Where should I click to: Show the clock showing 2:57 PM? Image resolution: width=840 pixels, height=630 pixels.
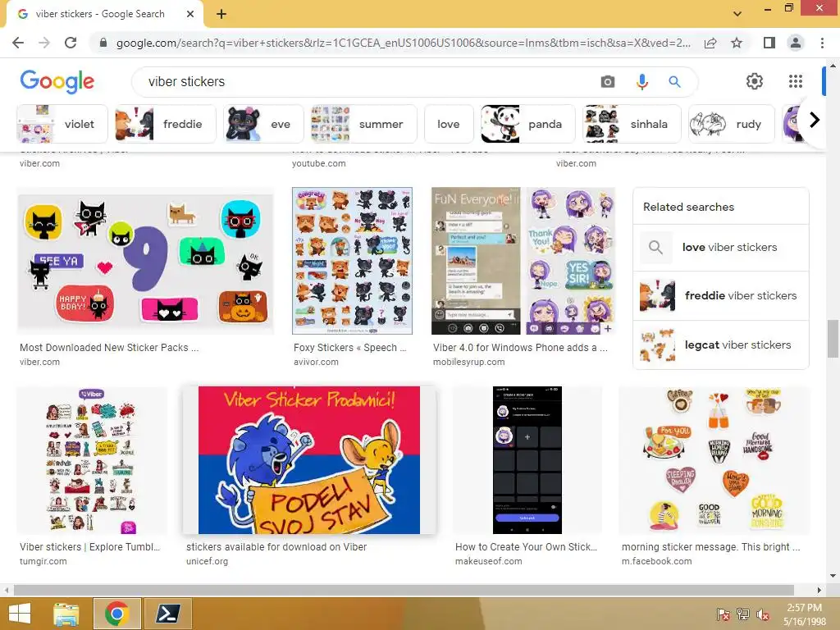click(x=804, y=614)
